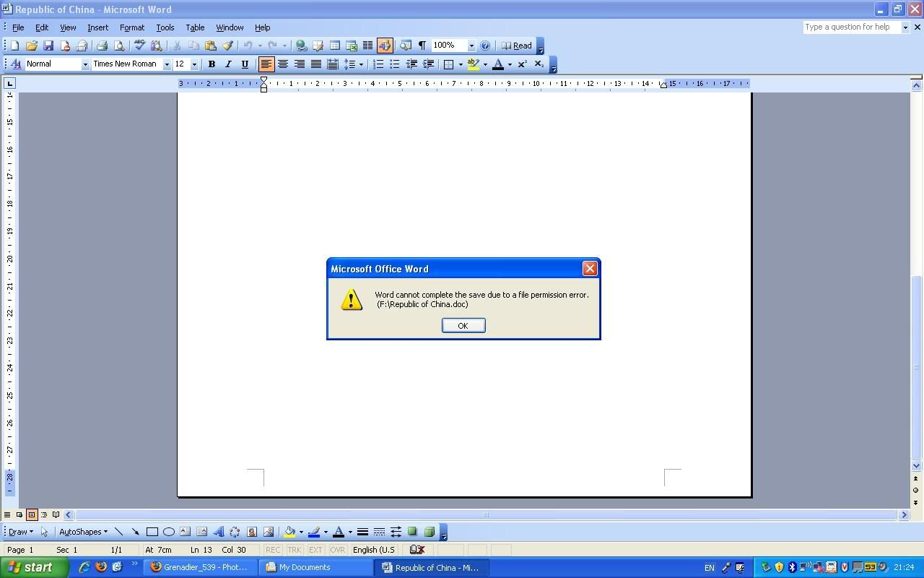This screenshot has height=578, width=924.
Task: Toggle Bold formatting
Action: pyautogui.click(x=212, y=64)
